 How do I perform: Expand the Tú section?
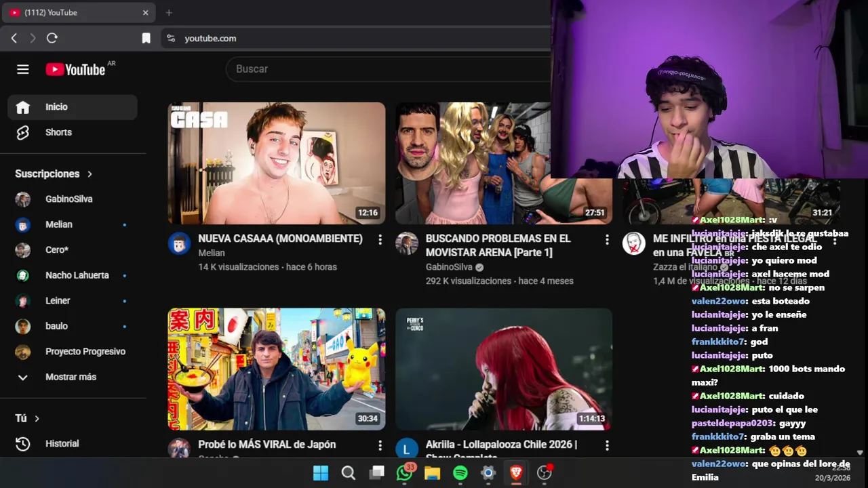click(27, 419)
